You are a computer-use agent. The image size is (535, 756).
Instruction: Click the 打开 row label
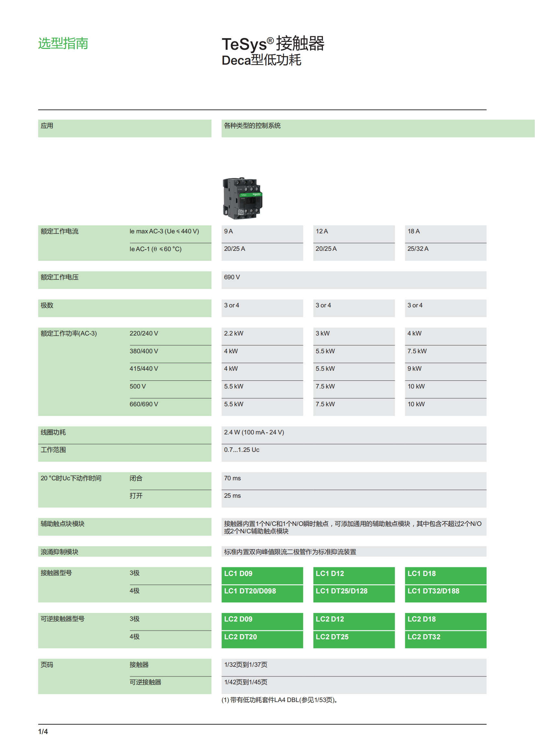[136, 495]
